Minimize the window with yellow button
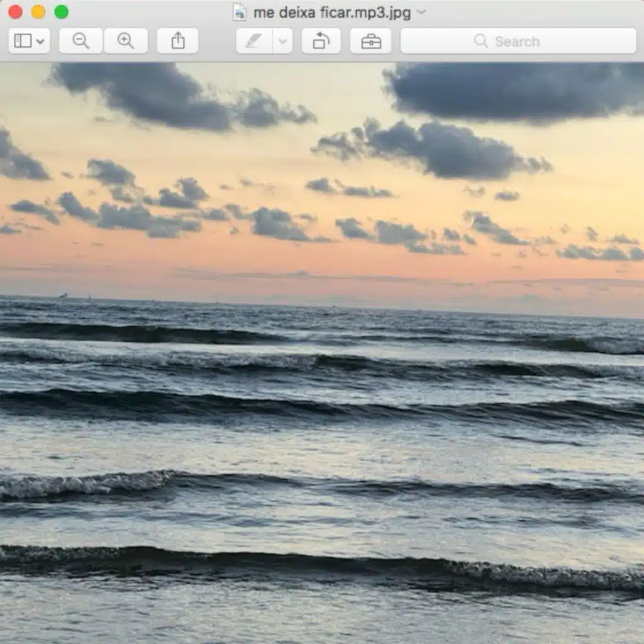The width and height of the screenshot is (644, 644). [38, 12]
